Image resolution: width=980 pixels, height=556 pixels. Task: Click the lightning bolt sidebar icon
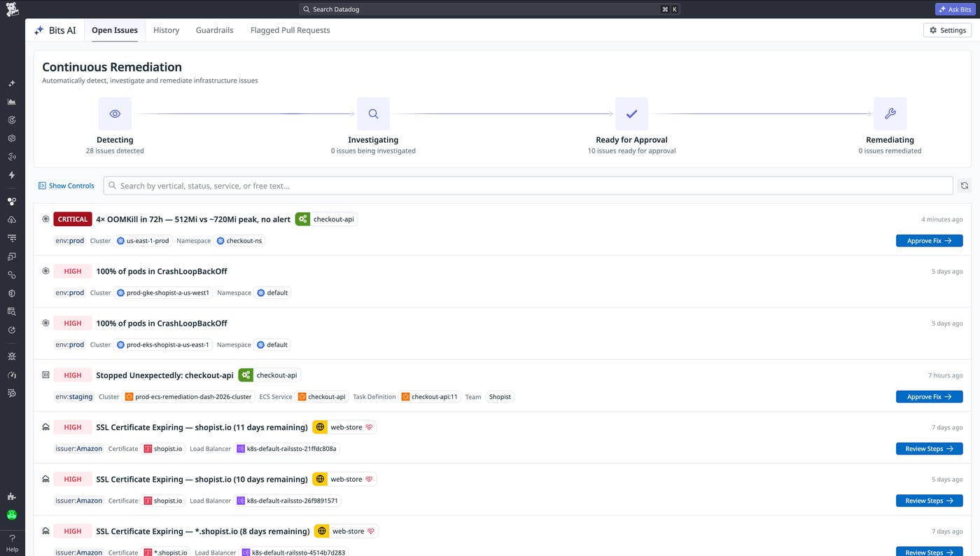point(12,175)
